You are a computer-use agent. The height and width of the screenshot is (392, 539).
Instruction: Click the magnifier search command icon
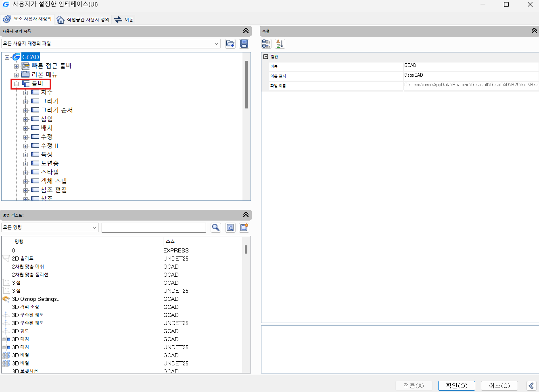[x=216, y=227]
